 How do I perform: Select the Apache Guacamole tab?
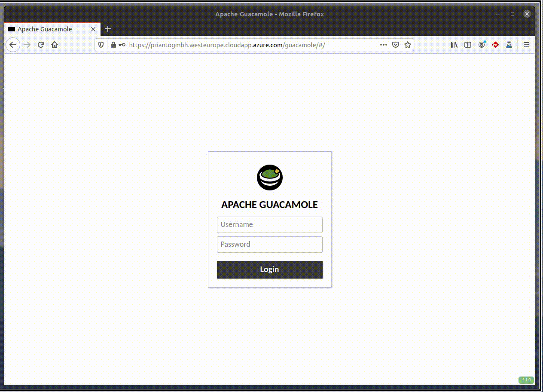tap(52, 29)
